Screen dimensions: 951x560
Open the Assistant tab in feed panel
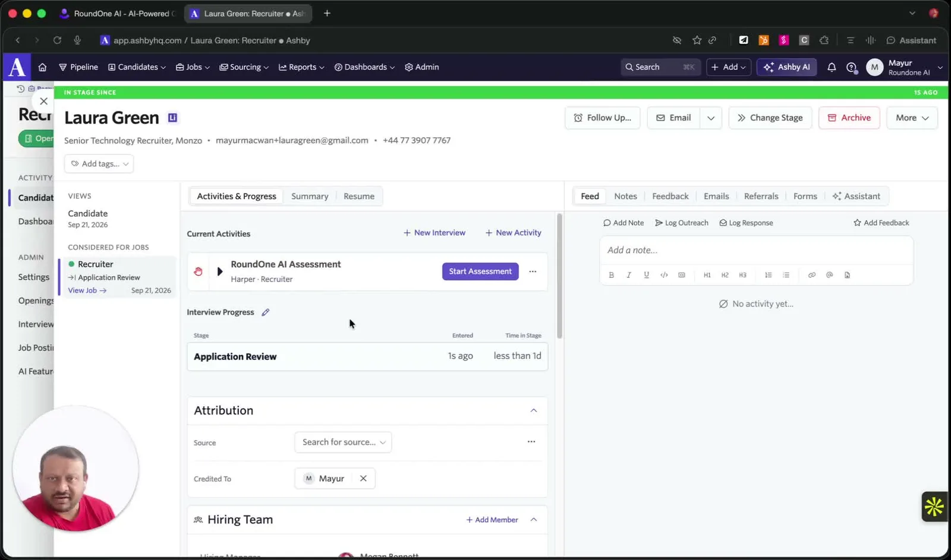point(856,197)
